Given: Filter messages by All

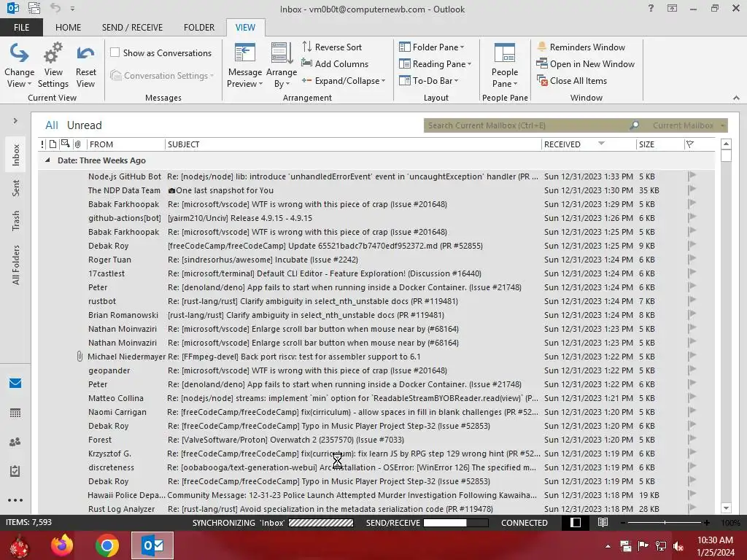Looking at the screenshot, I should click(52, 125).
